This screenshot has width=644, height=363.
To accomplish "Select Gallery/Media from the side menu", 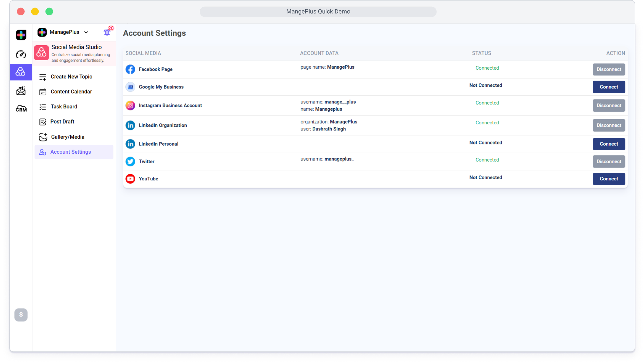I will pos(68,137).
